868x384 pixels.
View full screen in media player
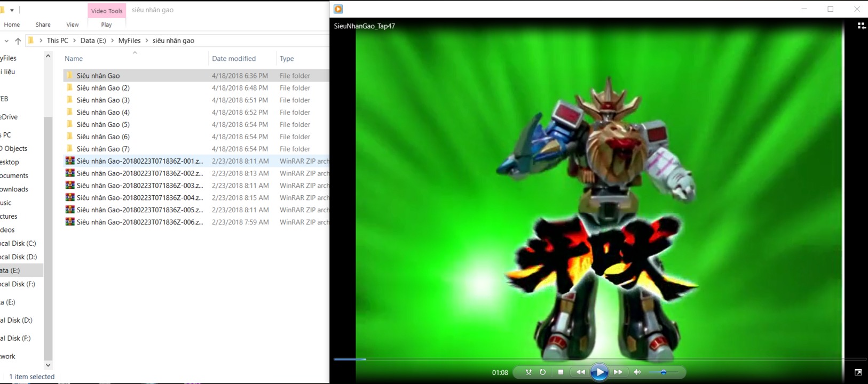click(858, 372)
